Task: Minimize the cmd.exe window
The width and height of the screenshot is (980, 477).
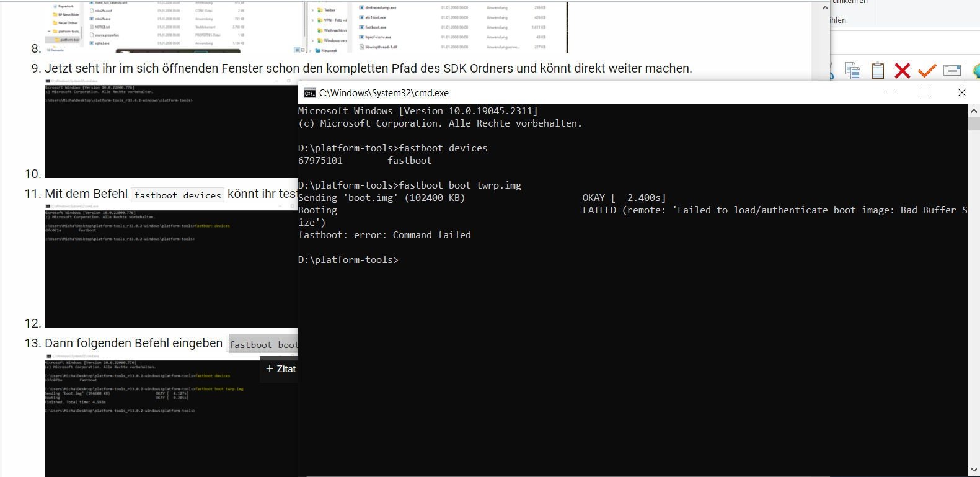Action: [x=890, y=93]
